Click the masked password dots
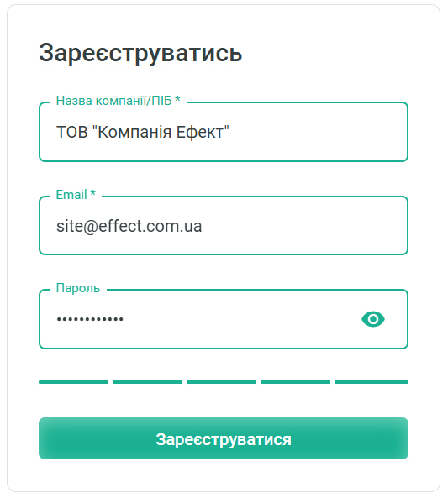 (90, 319)
